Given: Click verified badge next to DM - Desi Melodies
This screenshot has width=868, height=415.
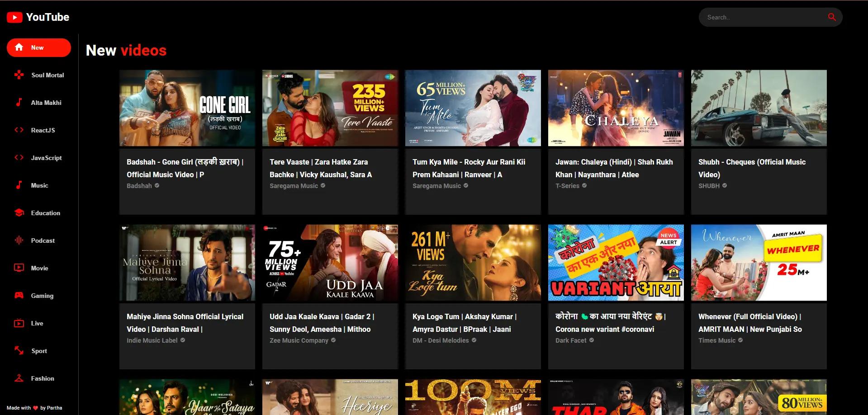Looking at the screenshot, I should click(474, 340).
